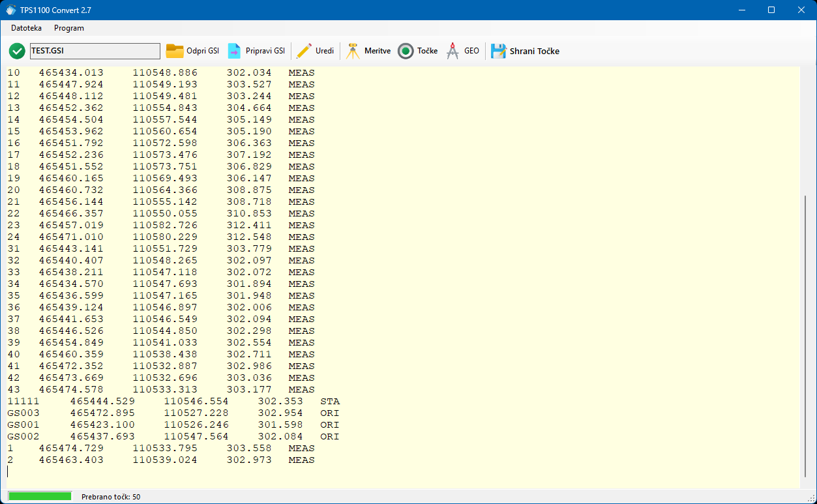
Task: Maximize the TPS1100 Convert window
Action: [x=771, y=10]
